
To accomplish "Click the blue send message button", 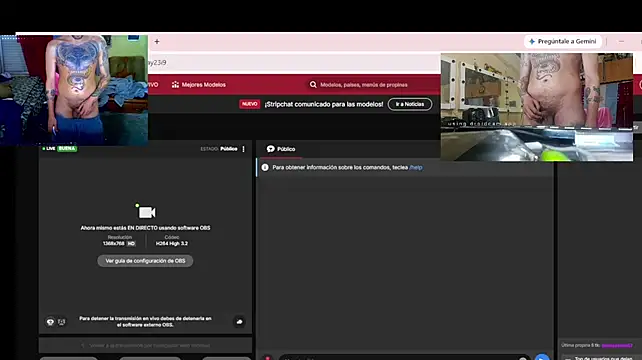I will click(x=542, y=358).
